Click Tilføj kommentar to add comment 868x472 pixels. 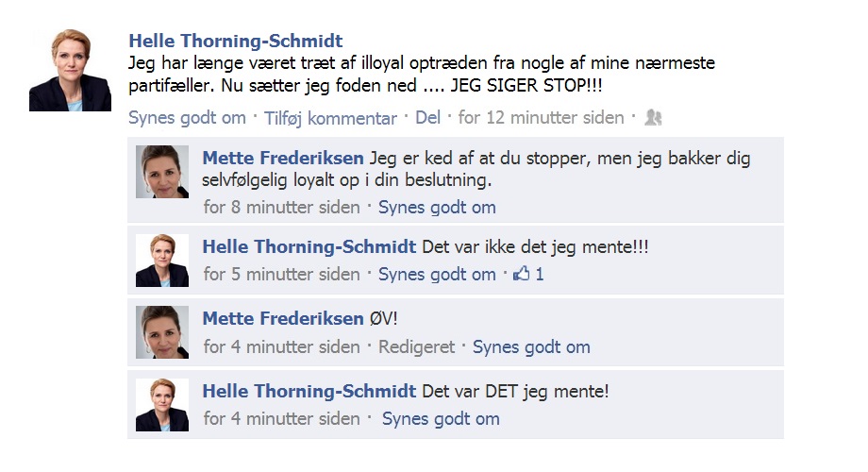[330, 118]
